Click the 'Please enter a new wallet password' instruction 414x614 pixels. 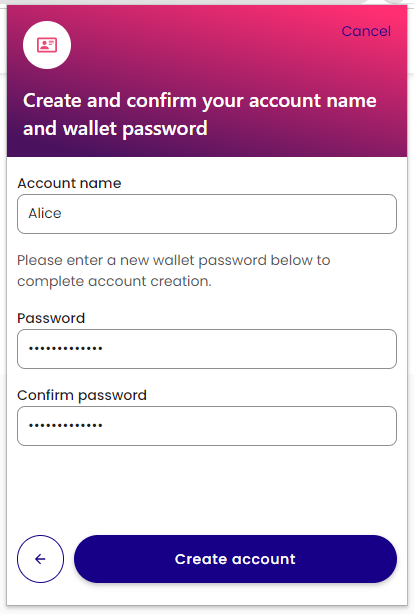coord(174,271)
